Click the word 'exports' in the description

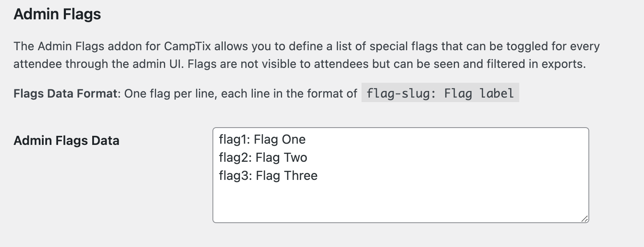(564, 64)
